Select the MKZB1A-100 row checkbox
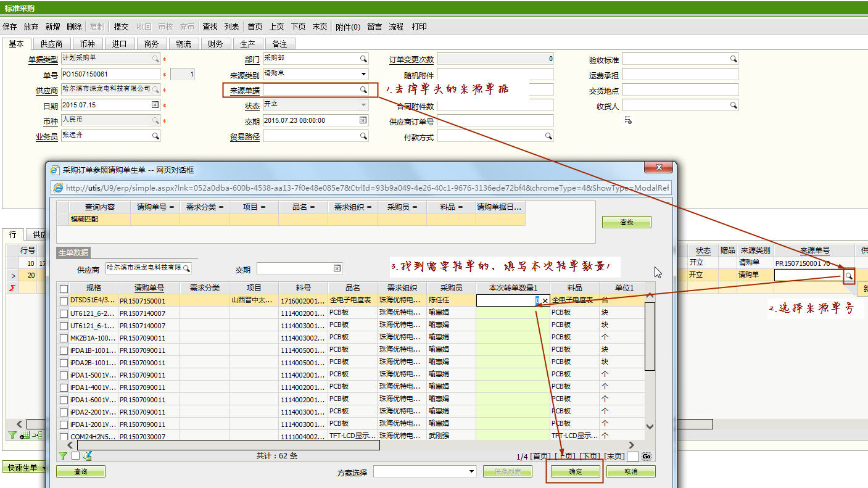Viewport: 868px width, 488px height. tap(64, 337)
